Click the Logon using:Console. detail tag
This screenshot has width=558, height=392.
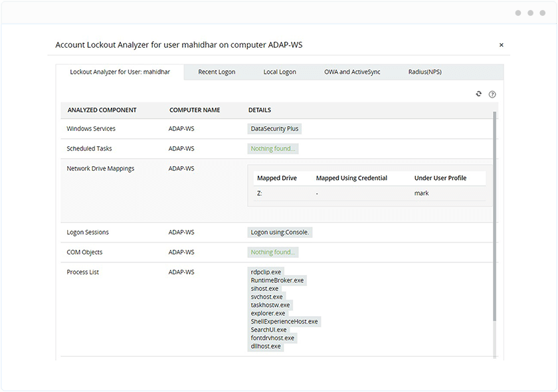(x=280, y=232)
